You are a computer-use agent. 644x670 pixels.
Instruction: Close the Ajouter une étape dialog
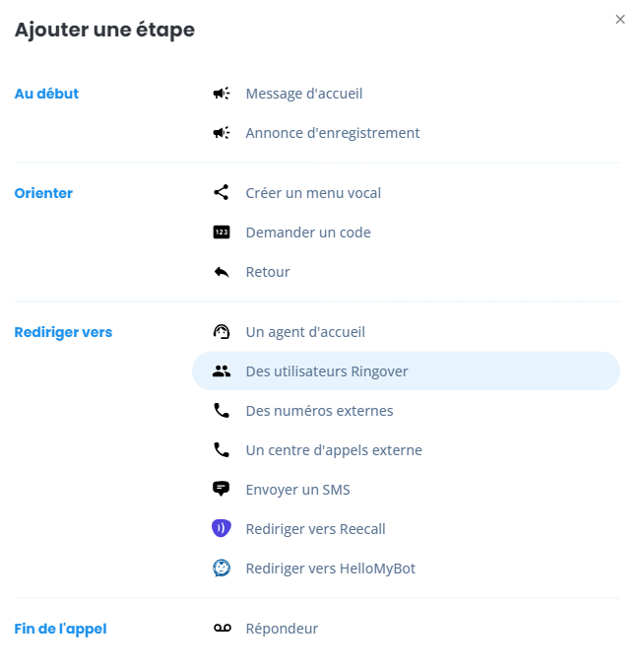point(620,20)
